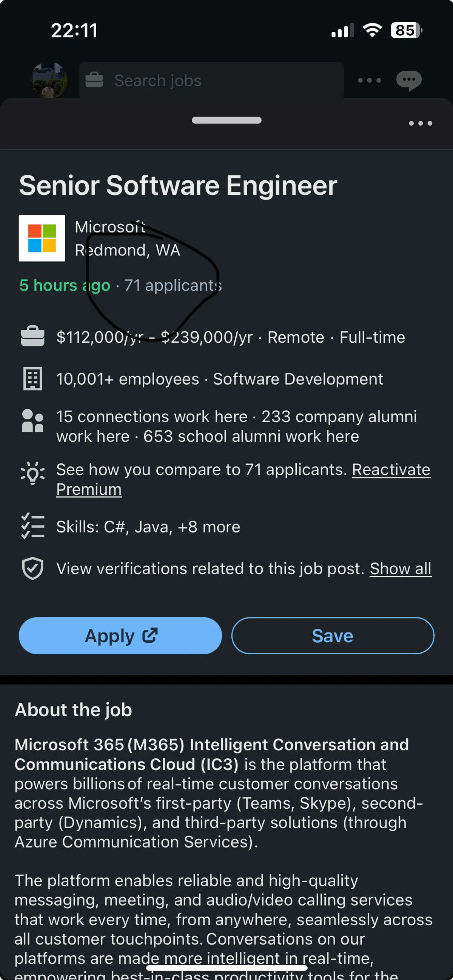Tap the building company size icon

[x=33, y=379]
